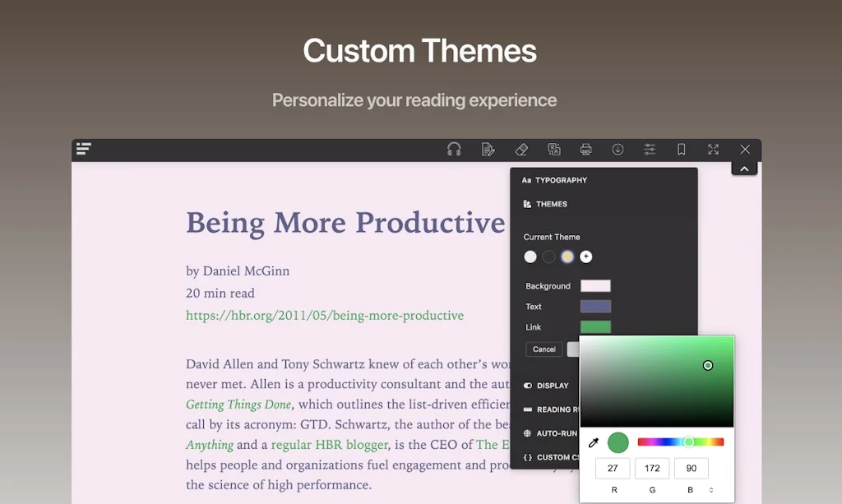Select the eraser tool
The width and height of the screenshot is (842, 504).
coord(521,149)
